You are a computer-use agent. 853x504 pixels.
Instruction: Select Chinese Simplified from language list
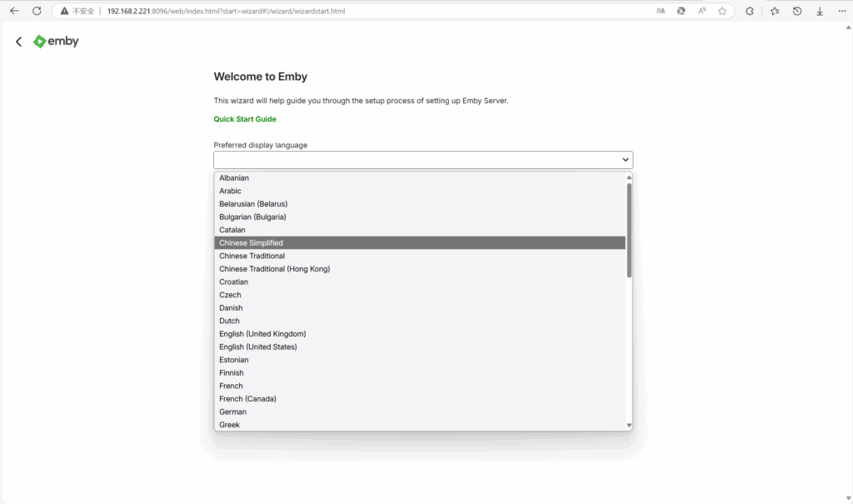pyautogui.click(x=251, y=243)
